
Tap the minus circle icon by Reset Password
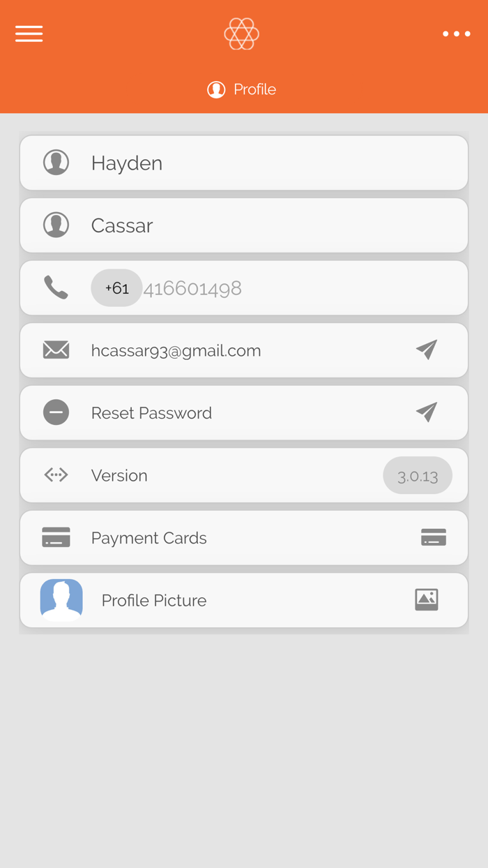coord(56,412)
